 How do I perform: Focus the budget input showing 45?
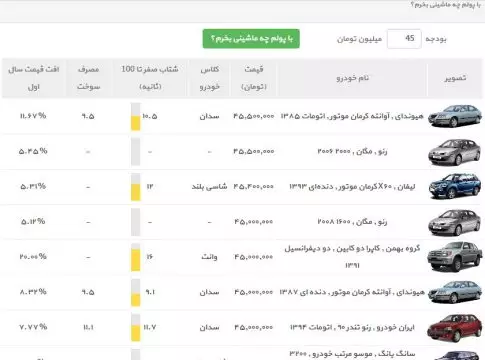point(404,39)
